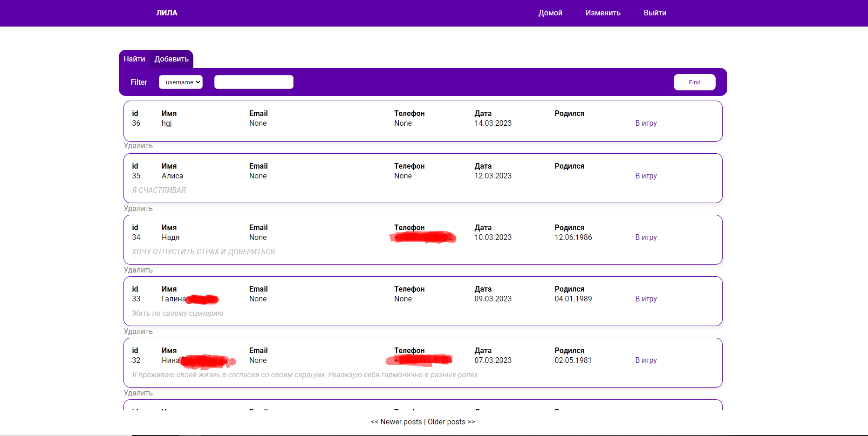
Task: Click В игру for user Надя
Action: [645, 237]
